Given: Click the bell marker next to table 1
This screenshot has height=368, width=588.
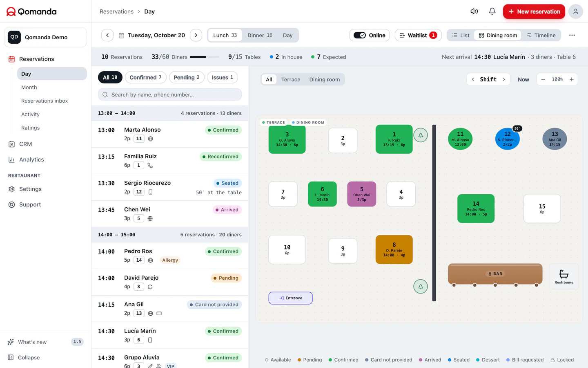Looking at the screenshot, I should 421,135.
